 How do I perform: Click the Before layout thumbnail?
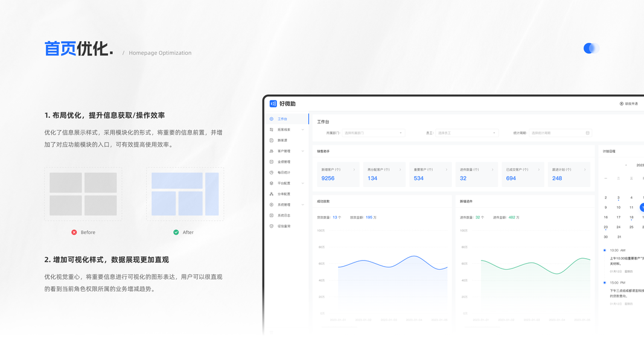pyautogui.click(x=83, y=194)
